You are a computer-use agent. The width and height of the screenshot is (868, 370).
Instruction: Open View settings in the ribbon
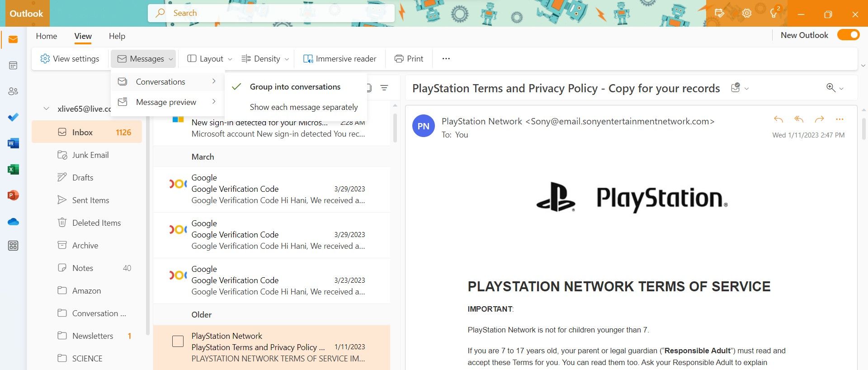(x=70, y=59)
